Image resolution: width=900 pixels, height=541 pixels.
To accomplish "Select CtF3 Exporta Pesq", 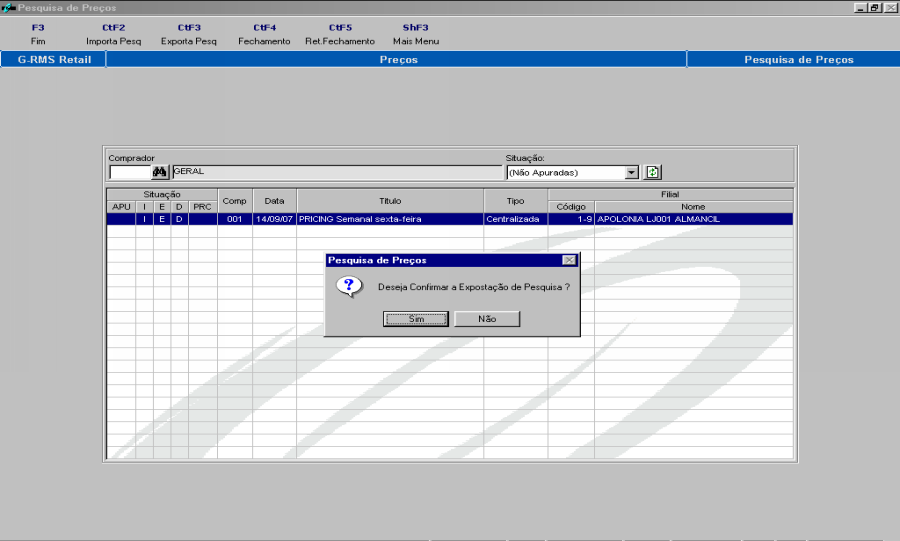I will [189, 34].
